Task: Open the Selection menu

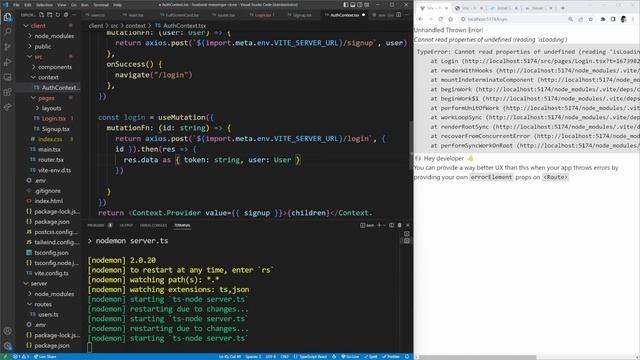Action: (x=44, y=5)
